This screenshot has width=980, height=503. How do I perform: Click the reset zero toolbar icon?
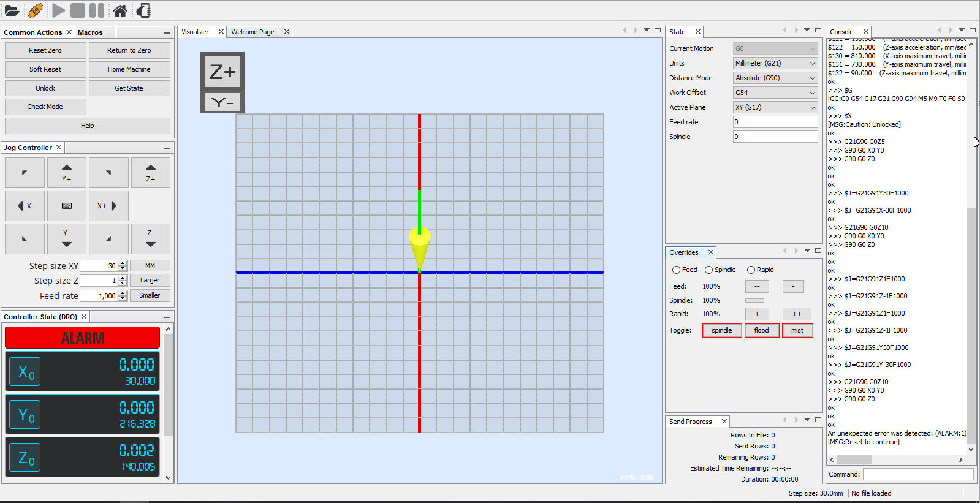143,10
